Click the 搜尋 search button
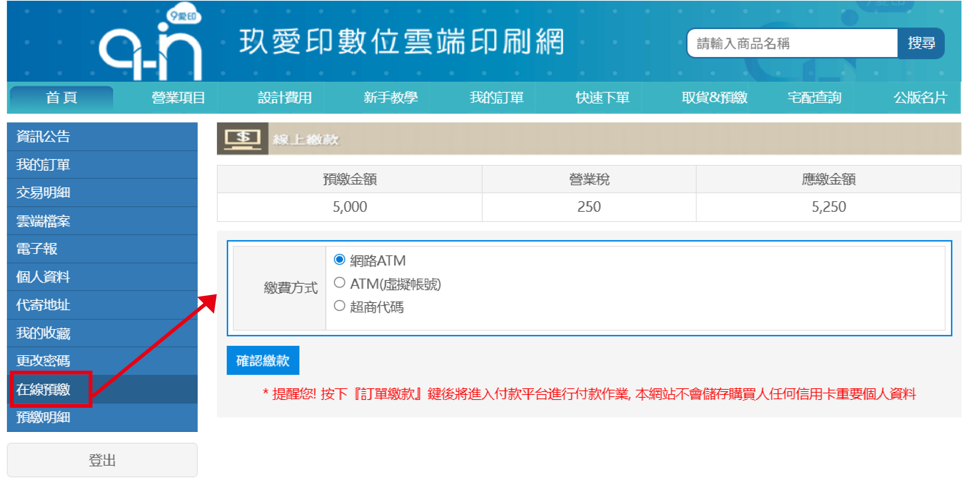This screenshot has width=980, height=490. 921,43
